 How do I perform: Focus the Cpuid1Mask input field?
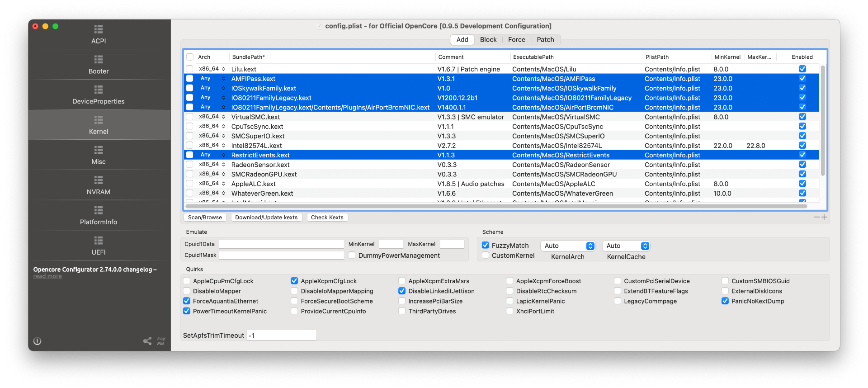pos(281,255)
